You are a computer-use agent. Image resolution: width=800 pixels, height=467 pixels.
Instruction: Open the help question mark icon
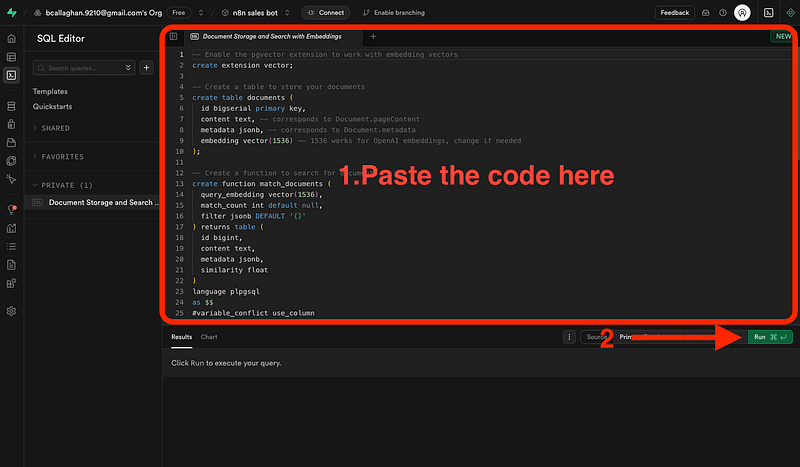pyautogui.click(x=722, y=13)
